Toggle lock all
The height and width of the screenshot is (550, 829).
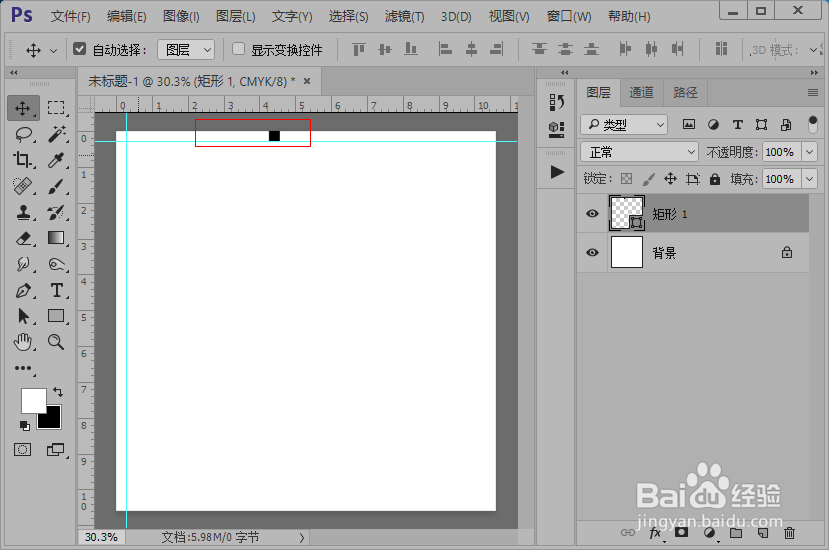point(715,179)
